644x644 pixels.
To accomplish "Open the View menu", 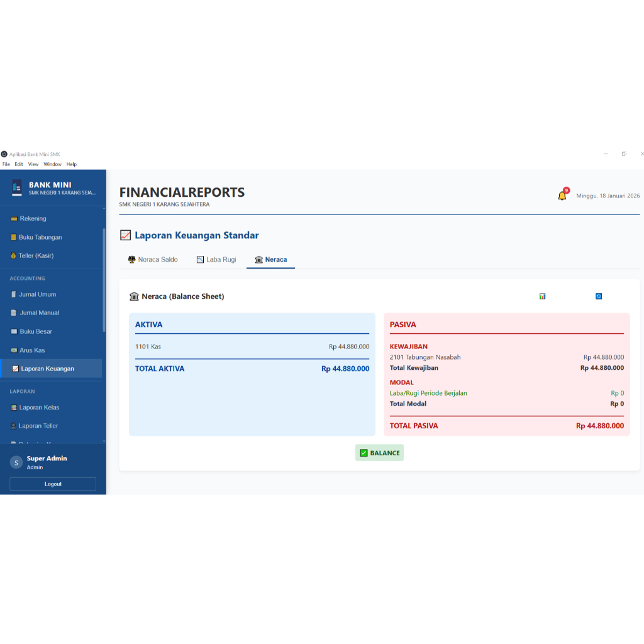I will 33,164.
